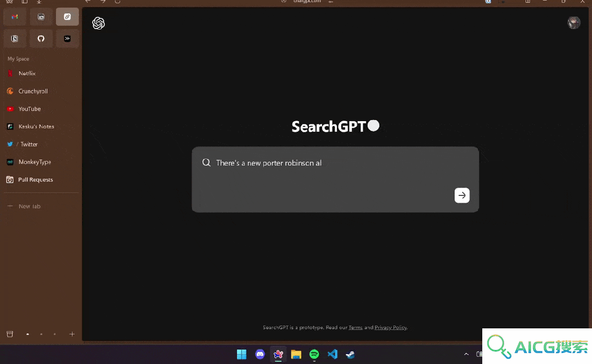
Task: Switch to the Crunchyroll tab
Action: (41, 91)
